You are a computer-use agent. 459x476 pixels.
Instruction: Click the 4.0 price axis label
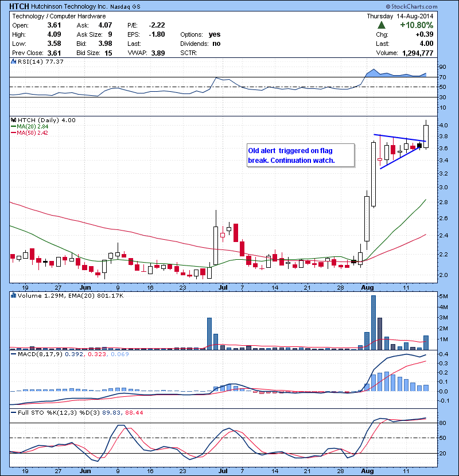point(443,125)
